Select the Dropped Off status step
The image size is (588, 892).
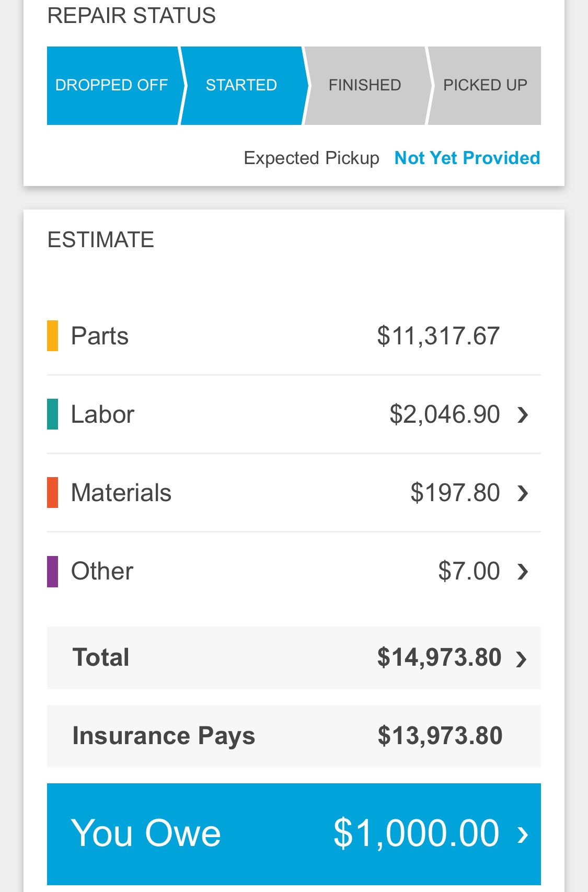pos(112,85)
